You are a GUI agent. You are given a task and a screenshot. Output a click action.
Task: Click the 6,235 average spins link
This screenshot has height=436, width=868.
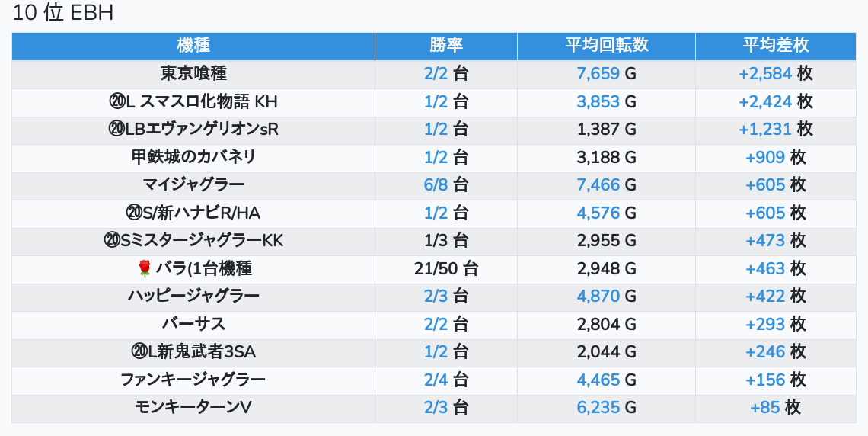pyautogui.click(x=598, y=407)
